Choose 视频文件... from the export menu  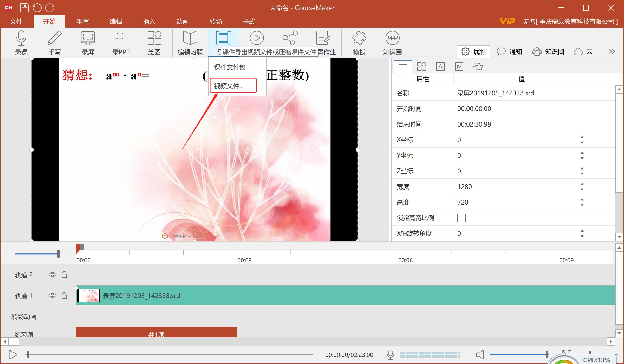233,85
